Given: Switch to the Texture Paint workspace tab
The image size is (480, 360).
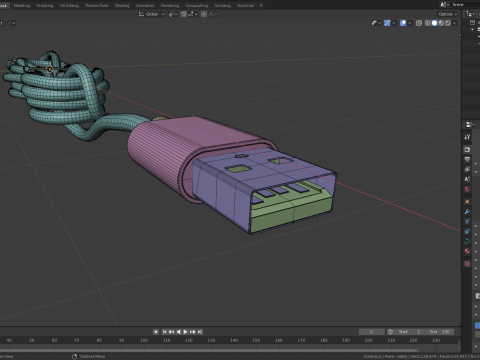Looking at the screenshot, I should [97, 5].
